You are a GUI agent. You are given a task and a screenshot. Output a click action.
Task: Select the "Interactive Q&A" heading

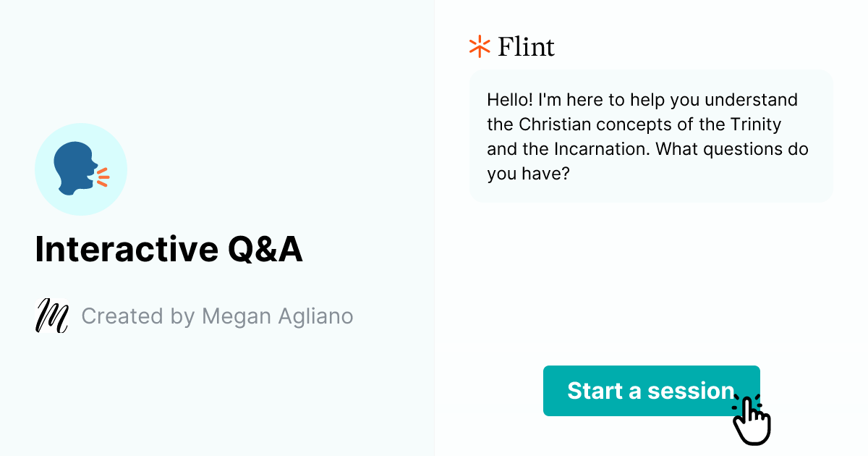click(169, 249)
